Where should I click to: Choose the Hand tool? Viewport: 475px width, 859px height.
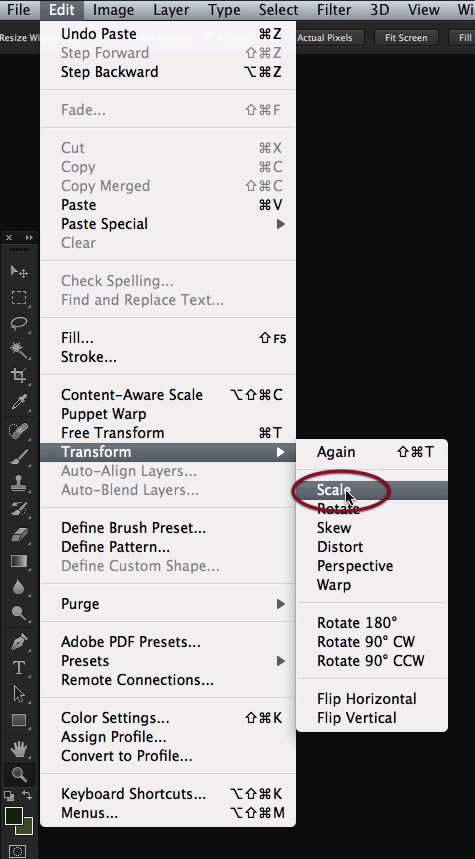19,747
